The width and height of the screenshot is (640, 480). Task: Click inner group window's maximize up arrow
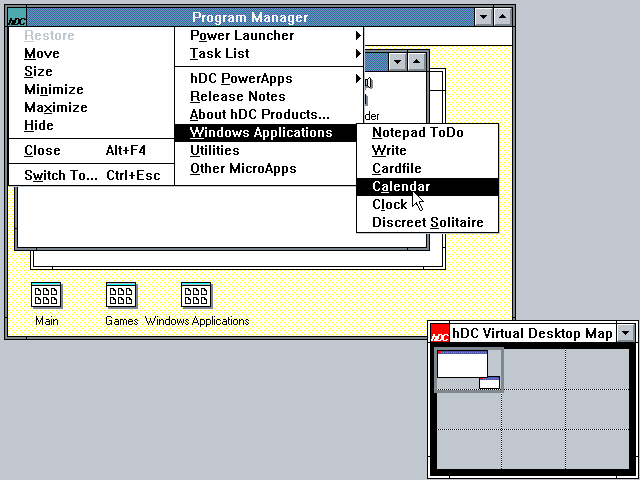click(x=416, y=62)
